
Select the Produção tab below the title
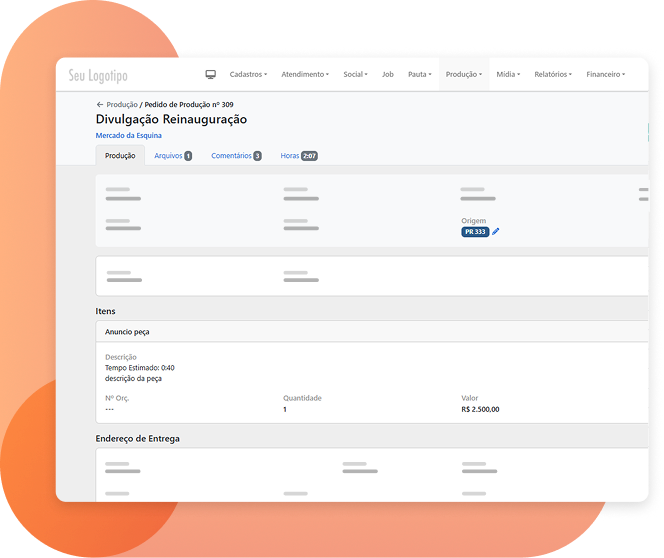click(120, 156)
